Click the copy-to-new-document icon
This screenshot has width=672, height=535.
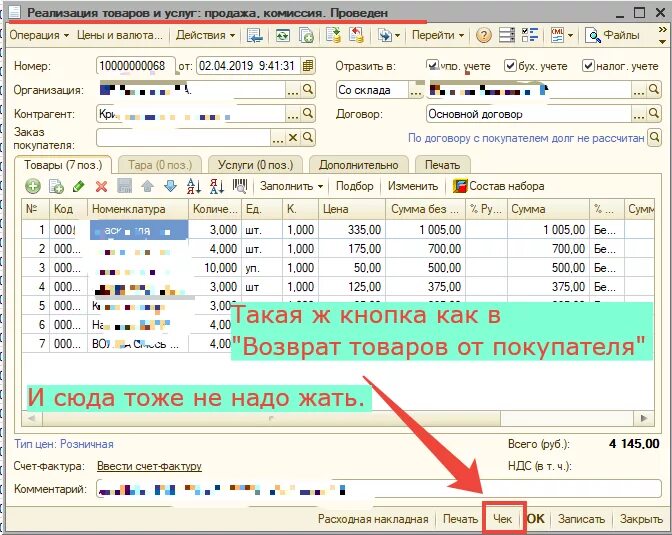pos(306,36)
